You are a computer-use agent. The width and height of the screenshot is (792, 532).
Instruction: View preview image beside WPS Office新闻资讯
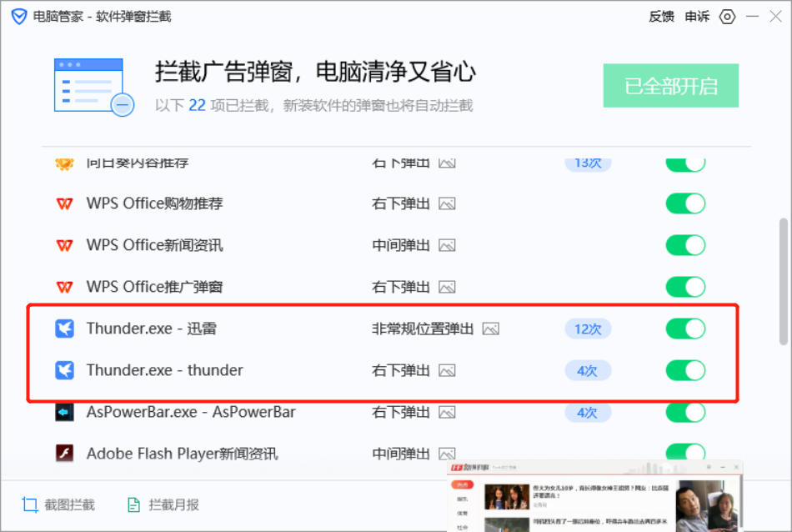point(447,244)
